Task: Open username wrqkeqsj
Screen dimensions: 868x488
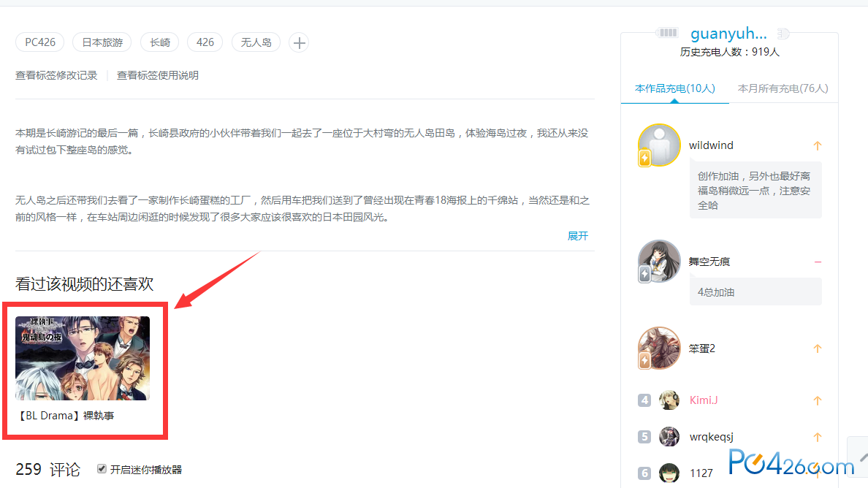Action: [x=712, y=437]
